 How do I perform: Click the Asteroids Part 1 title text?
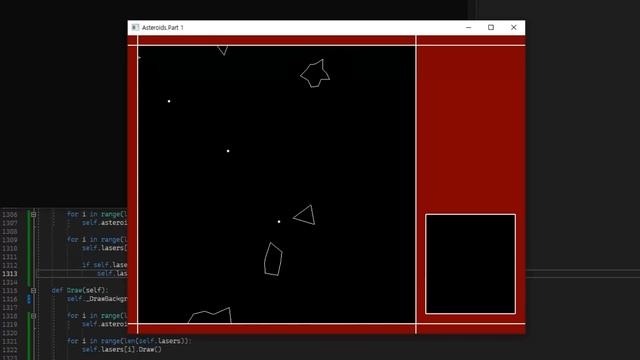tap(163, 28)
